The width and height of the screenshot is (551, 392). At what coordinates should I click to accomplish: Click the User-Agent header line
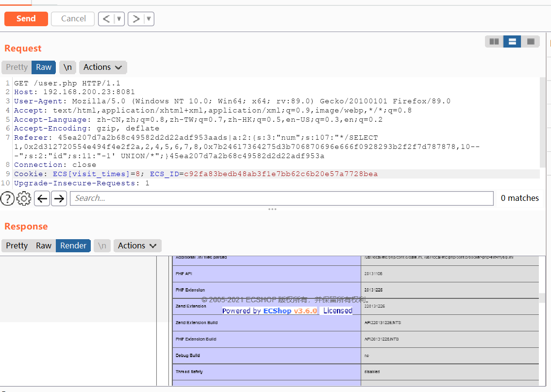coord(232,101)
